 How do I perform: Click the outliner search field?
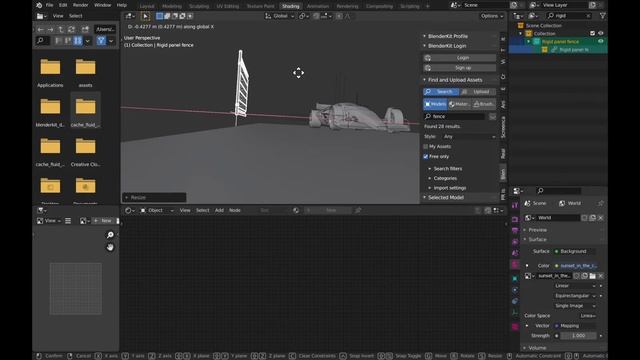569,16
